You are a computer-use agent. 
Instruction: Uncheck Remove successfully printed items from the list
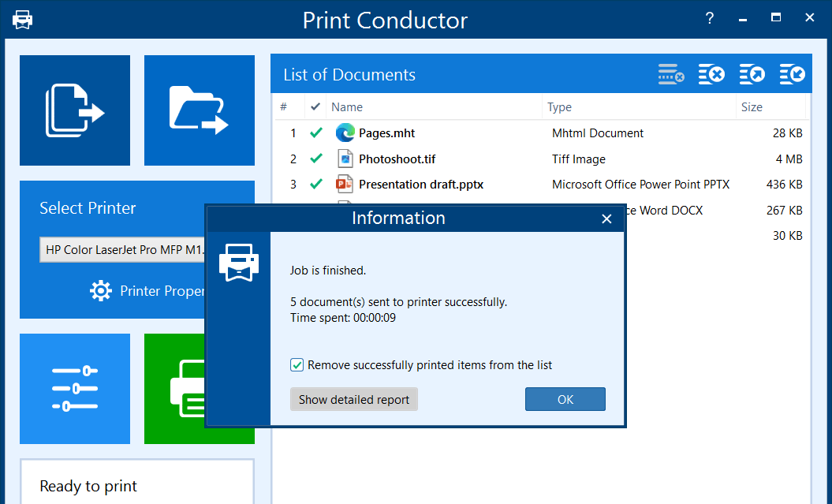pos(297,365)
